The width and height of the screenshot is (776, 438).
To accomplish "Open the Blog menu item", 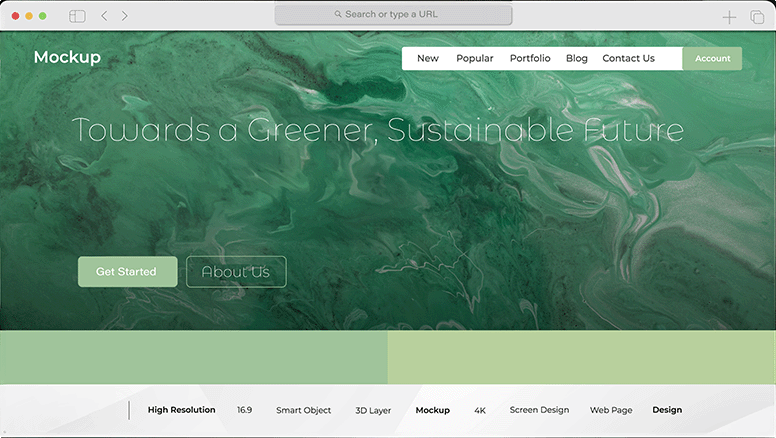I will (x=577, y=58).
